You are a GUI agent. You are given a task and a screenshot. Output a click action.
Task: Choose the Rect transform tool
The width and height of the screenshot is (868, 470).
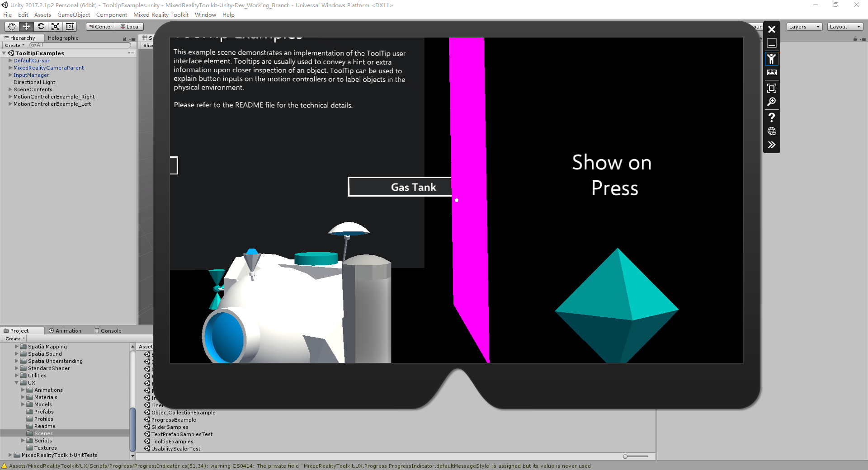pos(70,26)
